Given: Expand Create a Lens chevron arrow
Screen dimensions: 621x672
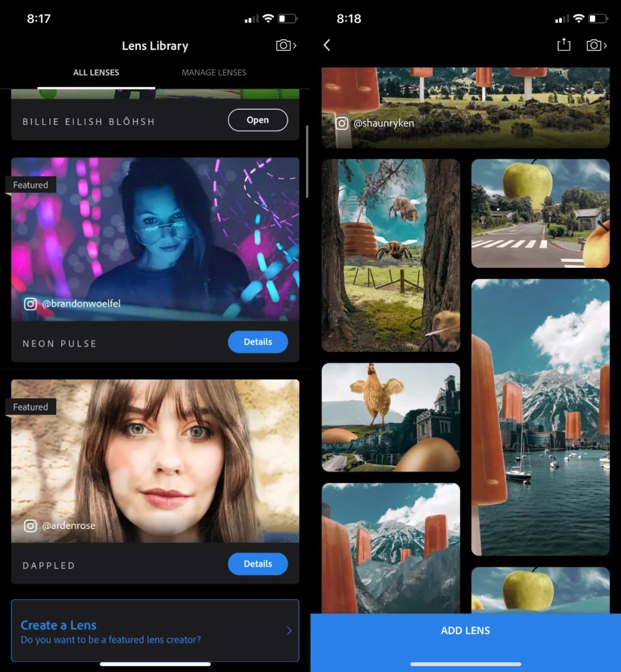Looking at the screenshot, I should (289, 631).
